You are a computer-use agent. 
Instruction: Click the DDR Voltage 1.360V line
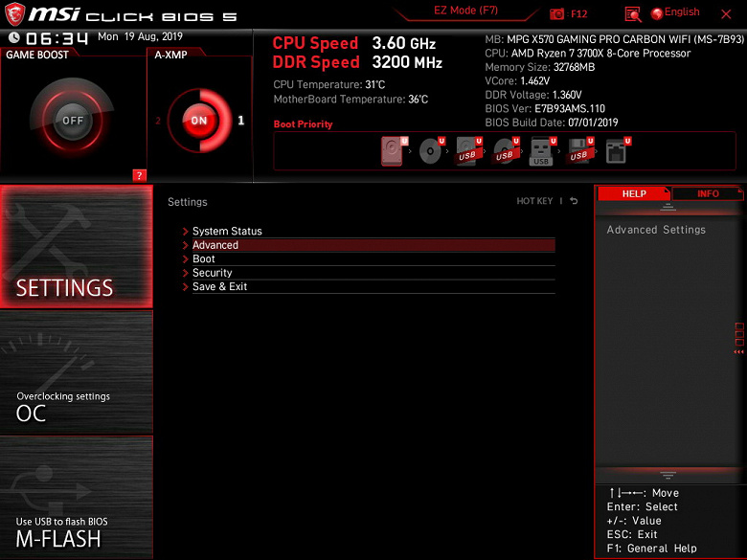[x=533, y=95]
